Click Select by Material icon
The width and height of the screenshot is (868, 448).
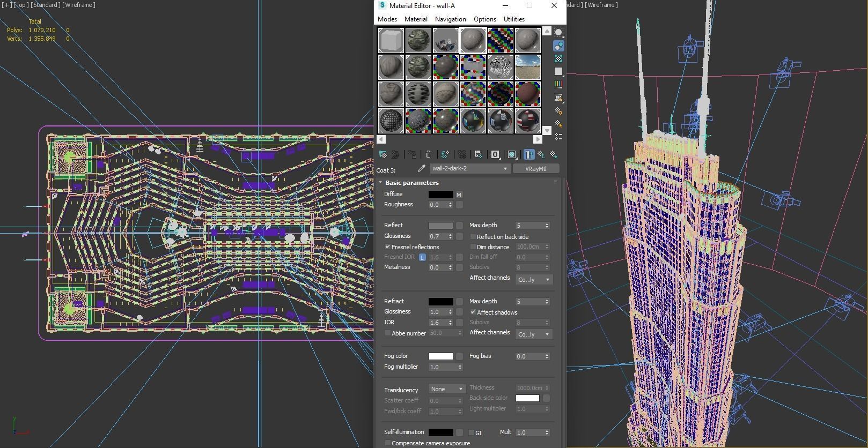[558, 124]
